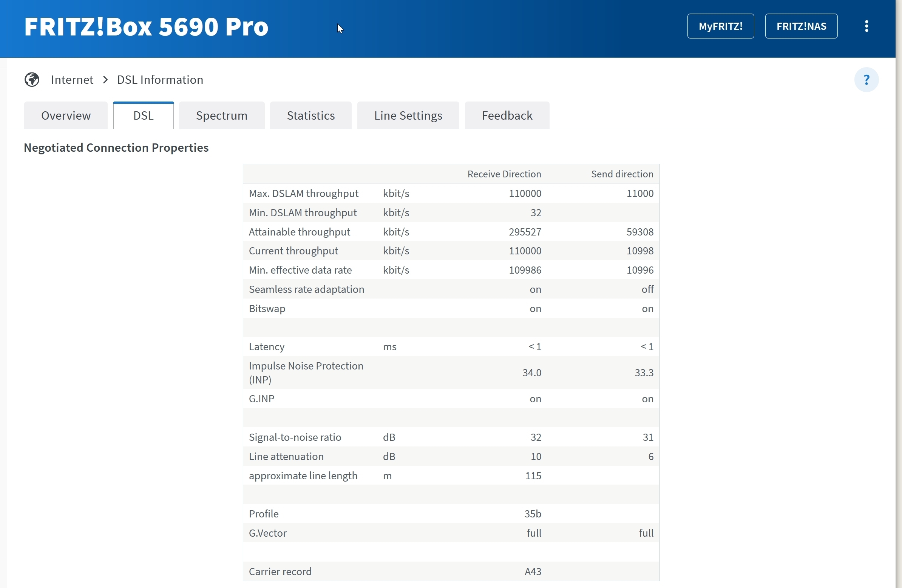The image size is (902, 588).
Task: Select the attainable send value 59308
Action: click(x=640, y=232)
